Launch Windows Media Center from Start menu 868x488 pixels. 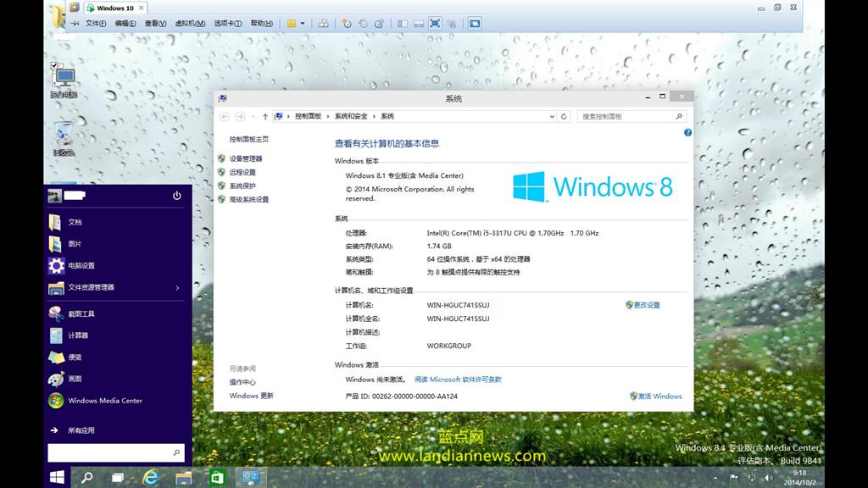point(115,401)
